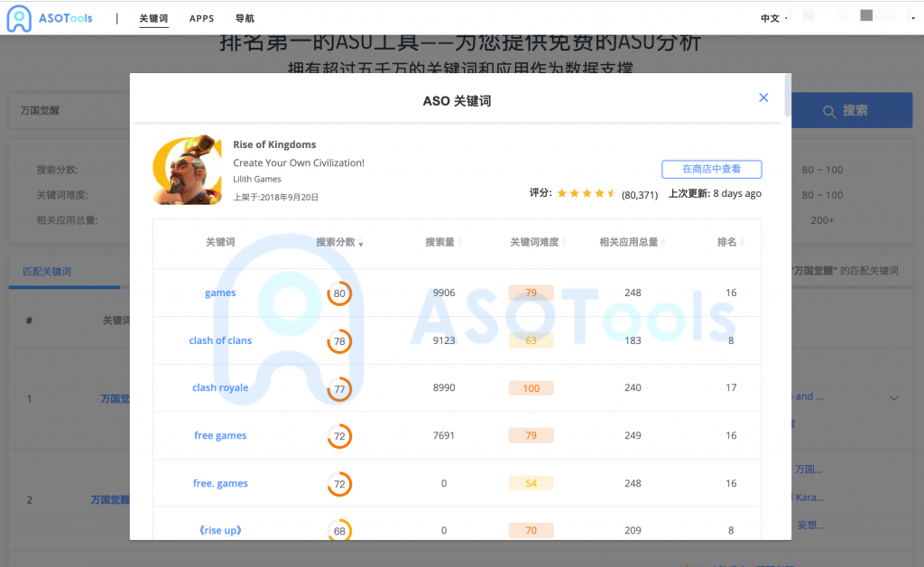Open the 关键词 menu in top navigation
This screenshot has width=924, height=567.
click(x=153, y=18)
